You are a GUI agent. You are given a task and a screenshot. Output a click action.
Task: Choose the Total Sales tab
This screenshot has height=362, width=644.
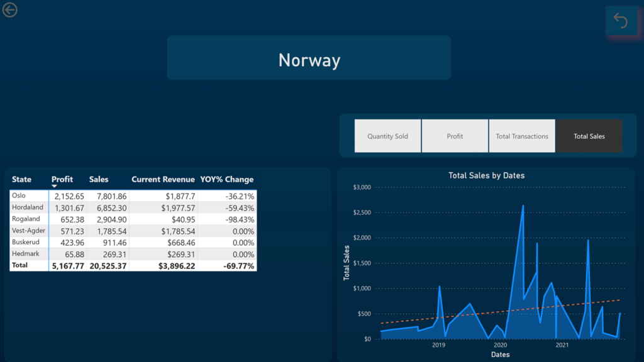589,136
